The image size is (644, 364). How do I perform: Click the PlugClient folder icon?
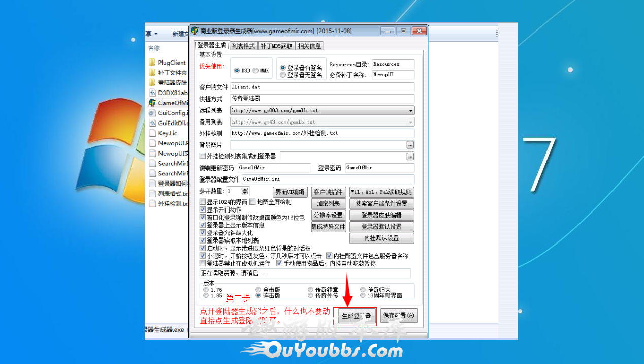152,63
